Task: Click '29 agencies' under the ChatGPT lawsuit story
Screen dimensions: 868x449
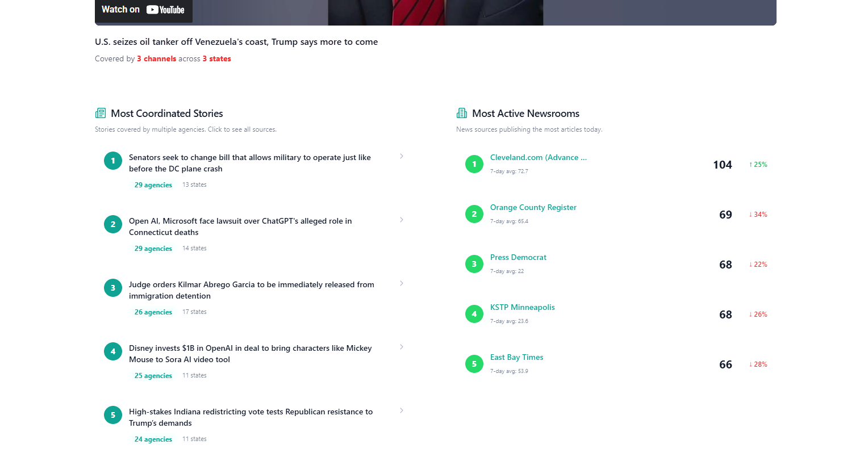Action: (153, 249)
